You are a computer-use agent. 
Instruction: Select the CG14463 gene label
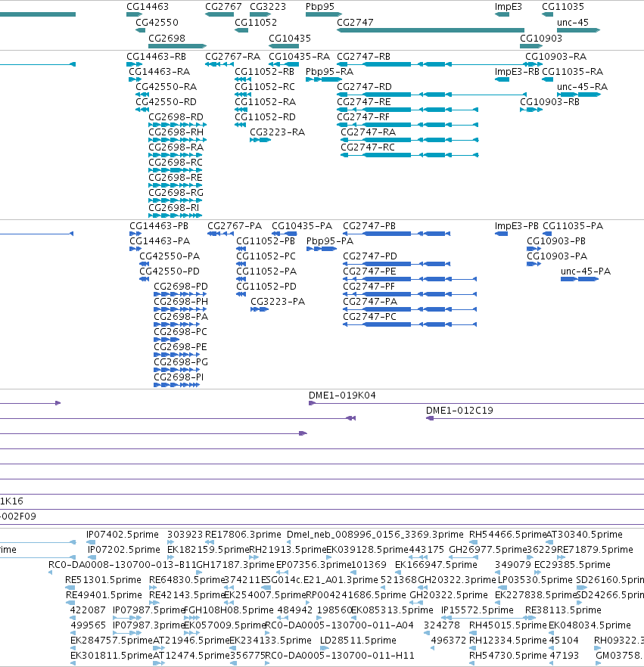pyautogui.click(x=148, y=7)
